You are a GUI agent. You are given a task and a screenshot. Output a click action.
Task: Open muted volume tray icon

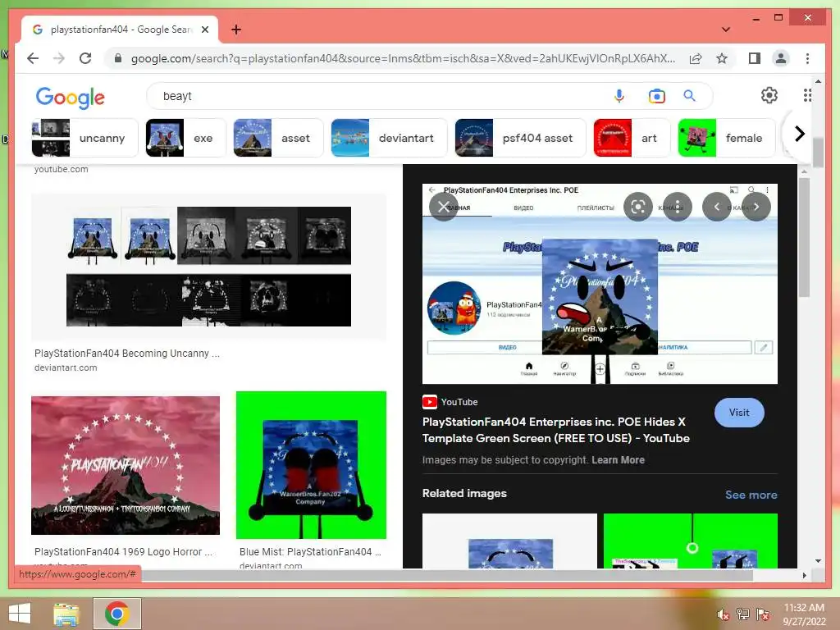(724, 614)
